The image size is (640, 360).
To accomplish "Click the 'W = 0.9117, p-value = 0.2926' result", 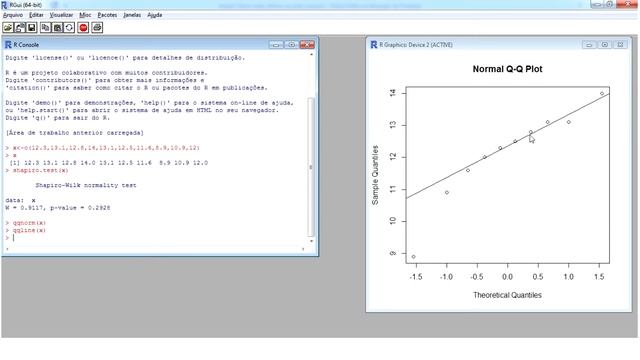I will point(58,208).
